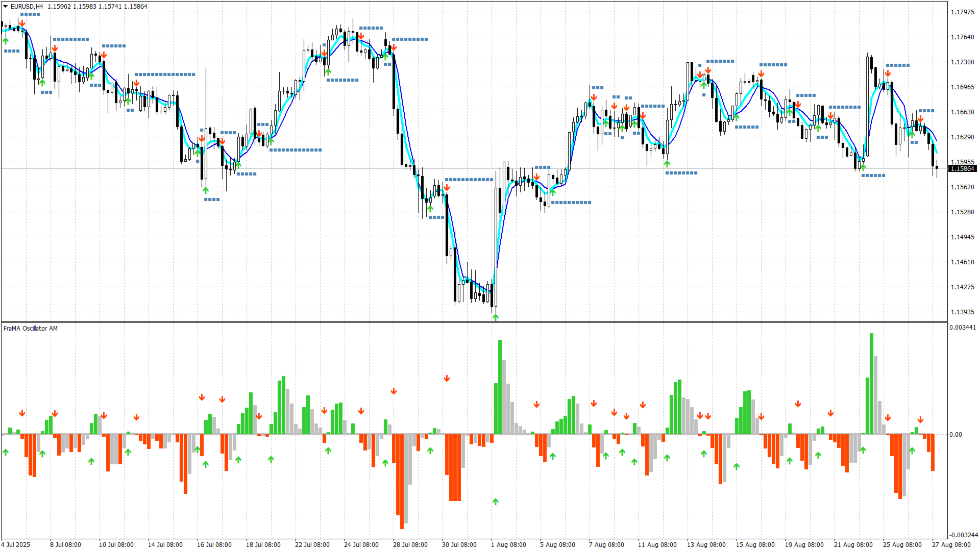Click the 19 Aug 08:00 time label

coord(804,545)
